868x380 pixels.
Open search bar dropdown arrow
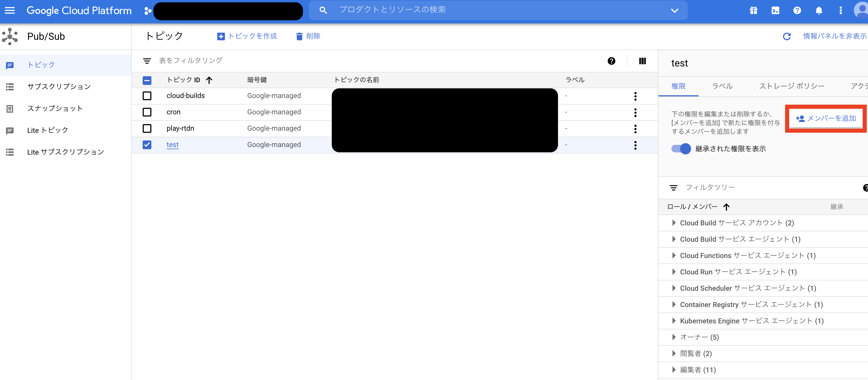pos(675,10)
